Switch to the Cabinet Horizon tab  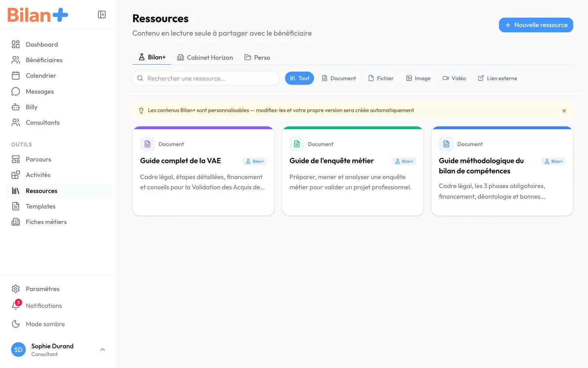click(x=205, y=57)
